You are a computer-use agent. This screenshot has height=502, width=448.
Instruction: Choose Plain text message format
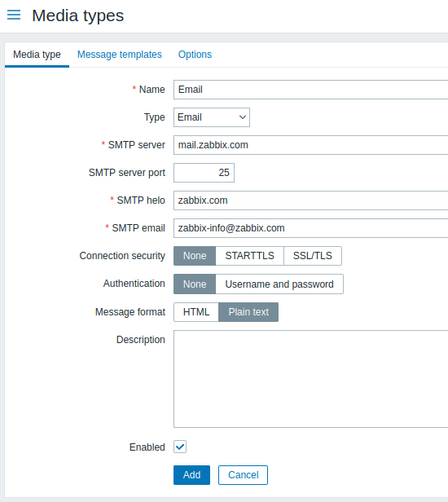[248, 312]
